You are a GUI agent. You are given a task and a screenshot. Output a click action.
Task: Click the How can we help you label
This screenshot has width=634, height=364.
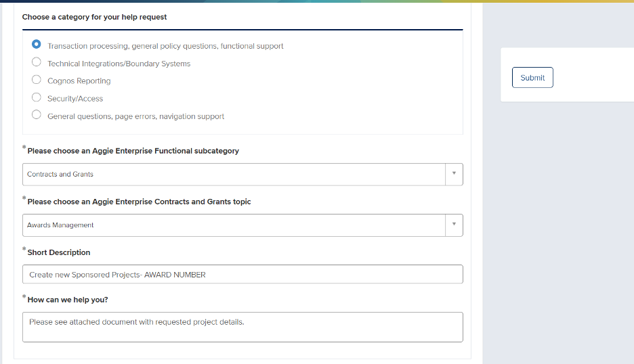coord(68,300)
